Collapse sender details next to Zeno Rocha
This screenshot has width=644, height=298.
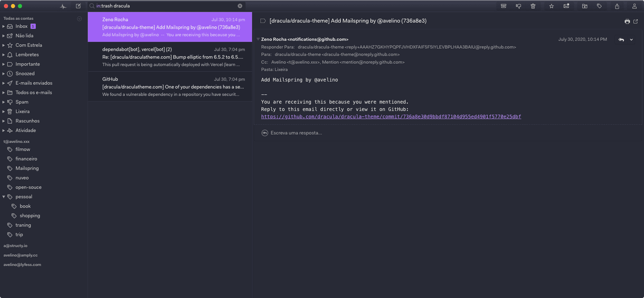tap(258, 39)
